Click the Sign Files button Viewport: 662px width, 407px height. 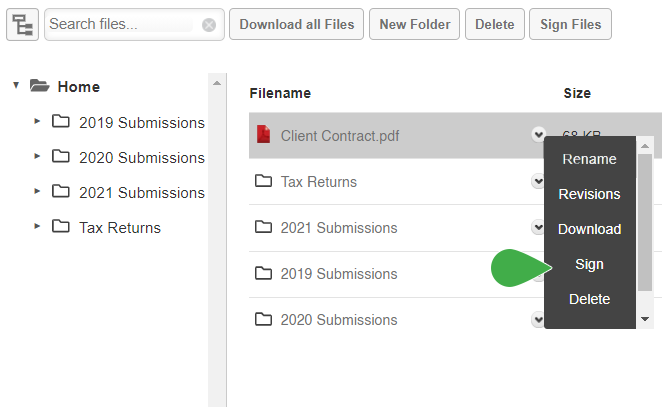click(570, 24)
